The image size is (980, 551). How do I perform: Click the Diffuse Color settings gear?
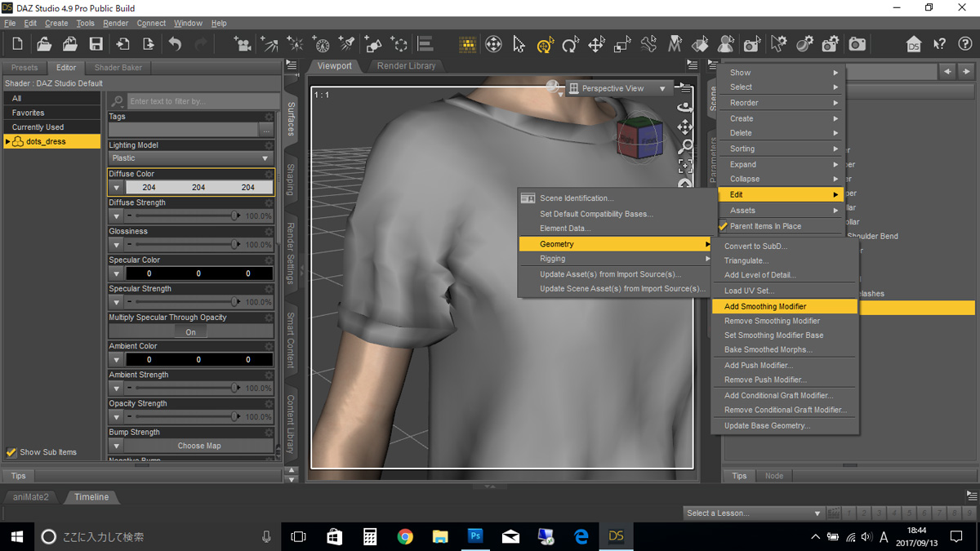[x=269, y=174]
